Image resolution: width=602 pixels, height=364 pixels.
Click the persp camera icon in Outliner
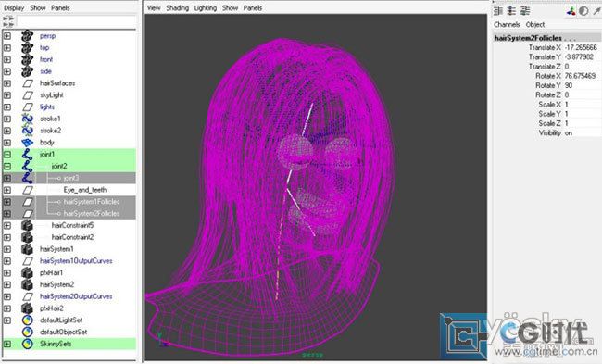tap(27, 36)
